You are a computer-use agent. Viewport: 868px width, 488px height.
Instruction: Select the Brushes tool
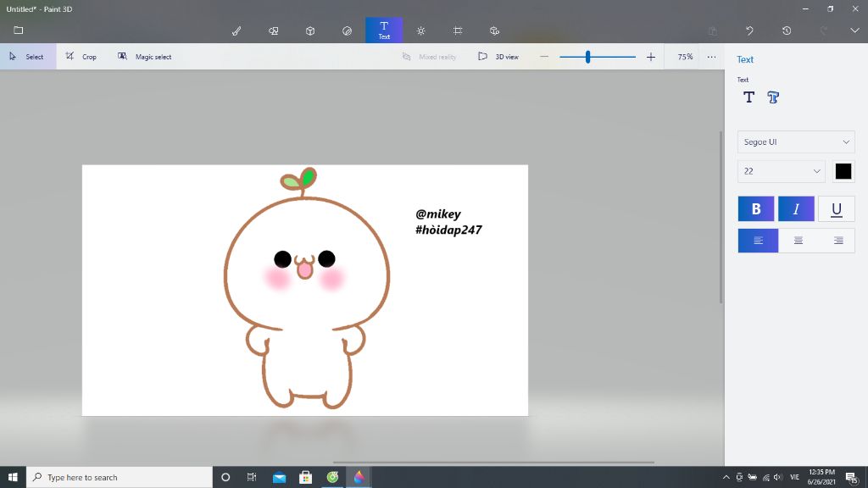236,30
